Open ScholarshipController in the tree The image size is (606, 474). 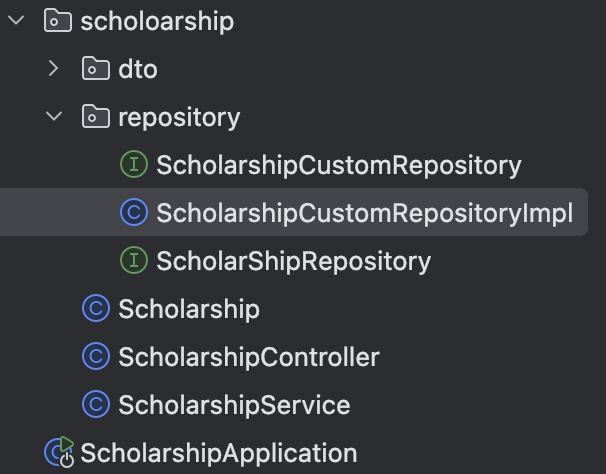click(x=249, y=357)
